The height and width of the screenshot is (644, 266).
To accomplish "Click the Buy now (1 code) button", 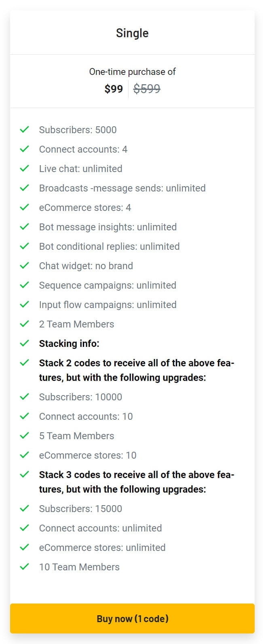I will (132, 618).
